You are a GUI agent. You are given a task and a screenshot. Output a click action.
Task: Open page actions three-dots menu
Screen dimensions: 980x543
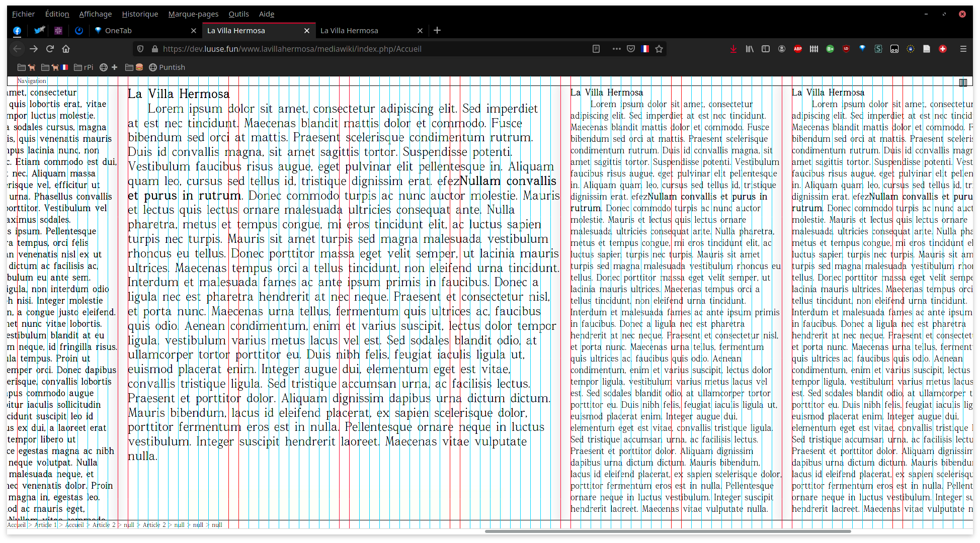point(616,49)
